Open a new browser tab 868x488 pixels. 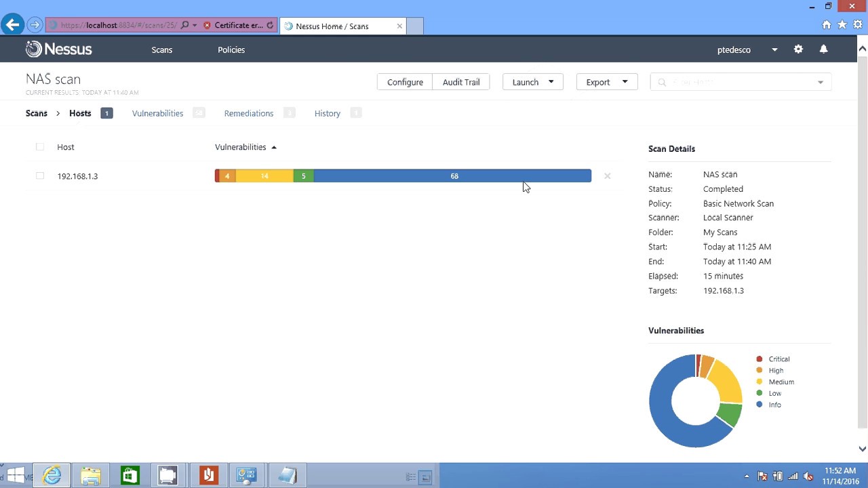(415, 26)
